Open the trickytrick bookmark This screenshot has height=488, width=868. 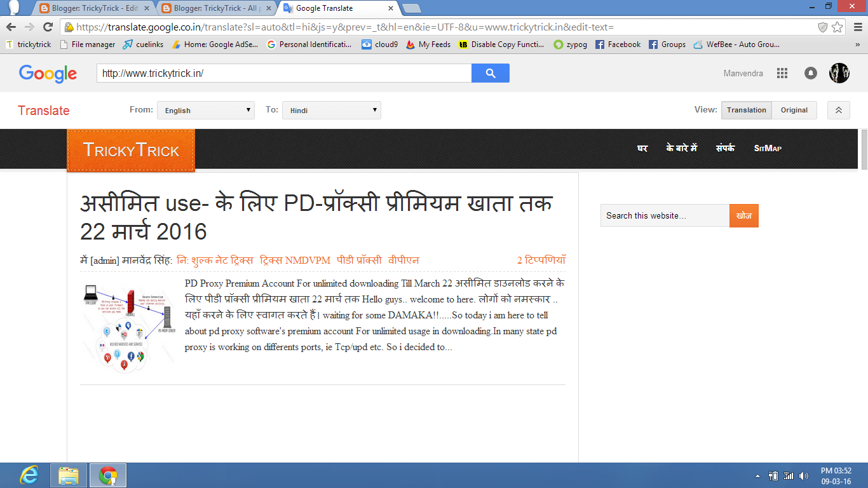pyautogui.click(x=29, y=44)
